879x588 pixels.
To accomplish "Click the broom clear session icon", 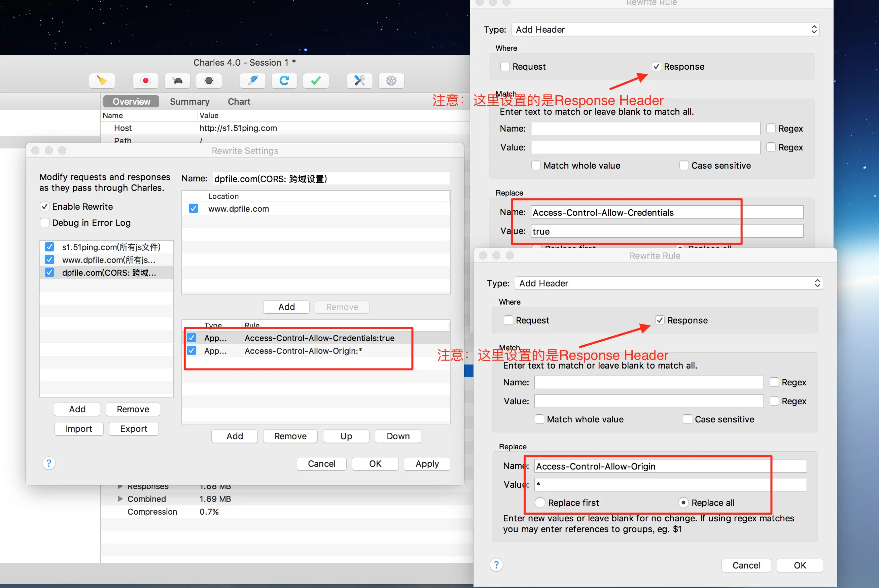I will [102, 80].
